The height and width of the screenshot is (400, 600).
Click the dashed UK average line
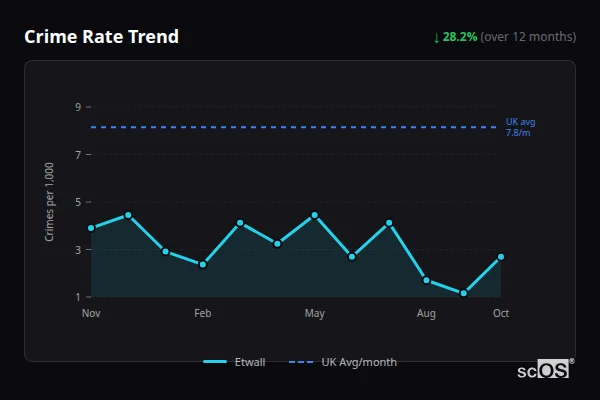pyautogui.click(x=293, y=127)
